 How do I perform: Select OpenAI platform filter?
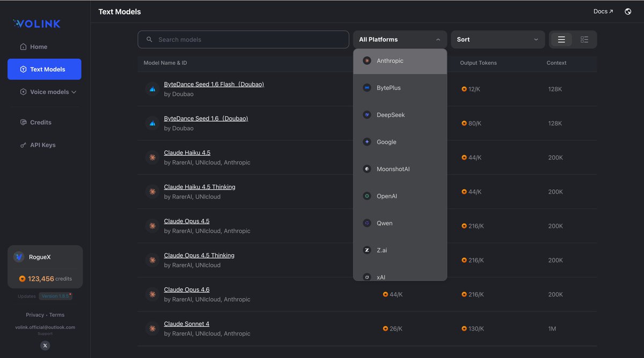tap(400, 196)
